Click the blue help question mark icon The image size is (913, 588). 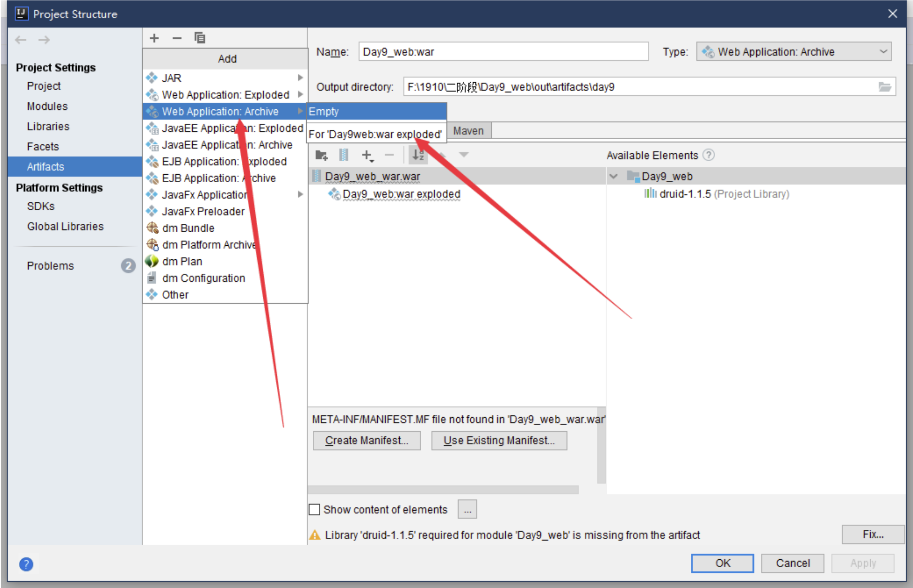(x=26, y=564)
